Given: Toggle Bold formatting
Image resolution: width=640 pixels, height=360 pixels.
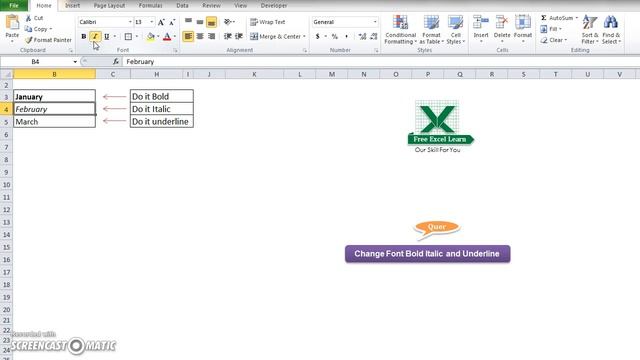Looking at the screenshot, I should (x=84, y=36).
